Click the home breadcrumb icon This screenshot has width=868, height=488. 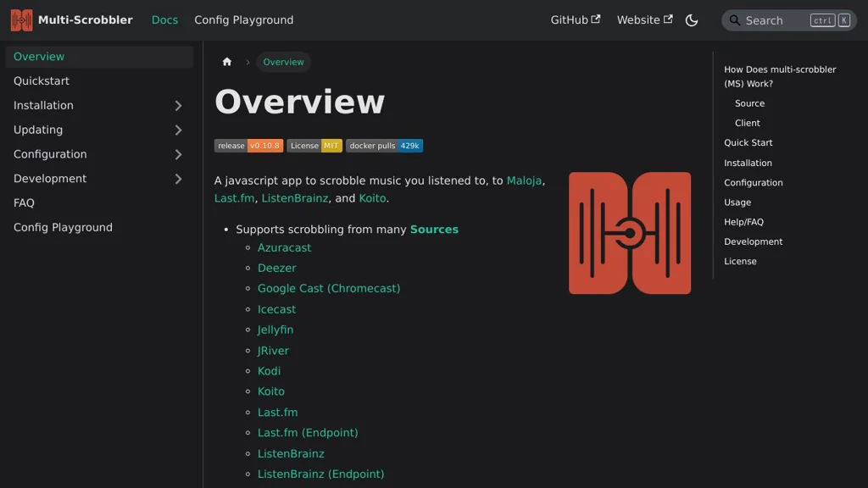pyautogui.click(x=227, y=62)
